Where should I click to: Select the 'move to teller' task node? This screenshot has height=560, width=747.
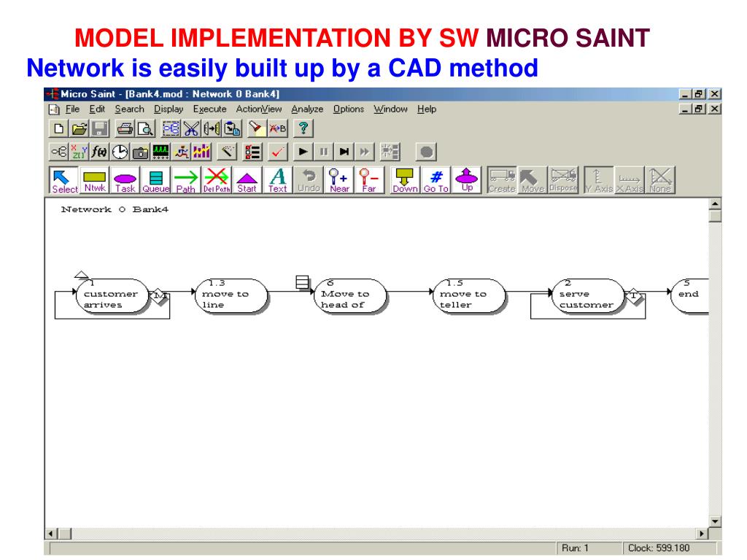[x=469, y=296]
